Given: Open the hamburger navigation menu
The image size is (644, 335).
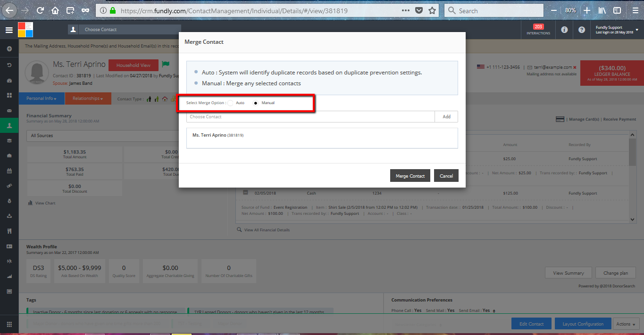Looking at the screenshot, I should click(x=9, y=30).
